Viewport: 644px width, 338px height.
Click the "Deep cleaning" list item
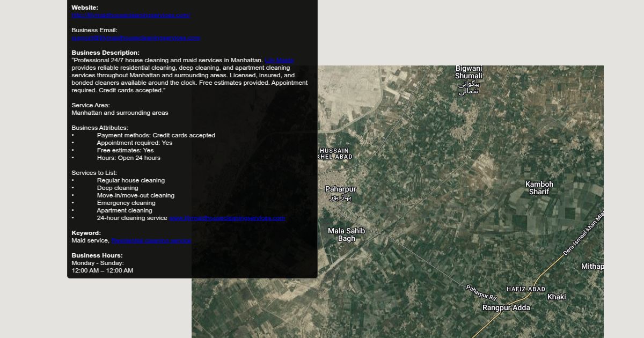[x=118, y=188]
